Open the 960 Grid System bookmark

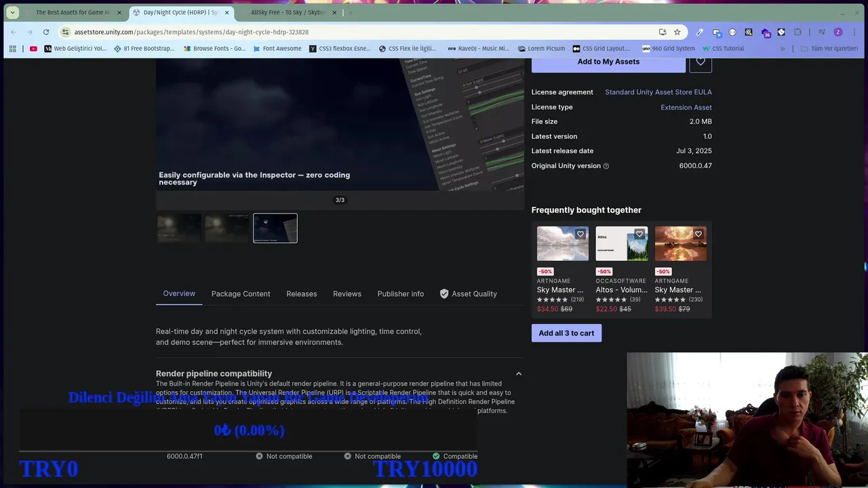pyautogui.click(x=669, y=49)
